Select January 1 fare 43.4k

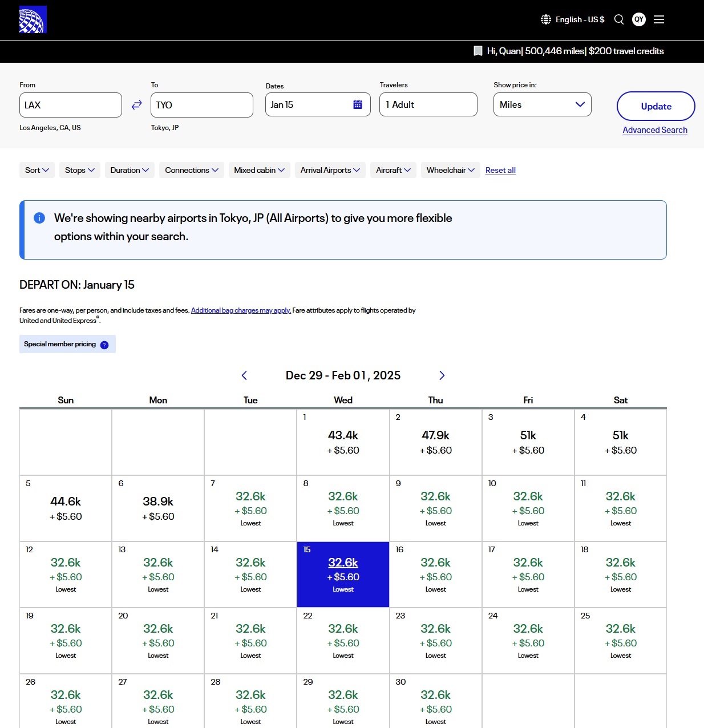pyautogui.click(x=343, y=442)
